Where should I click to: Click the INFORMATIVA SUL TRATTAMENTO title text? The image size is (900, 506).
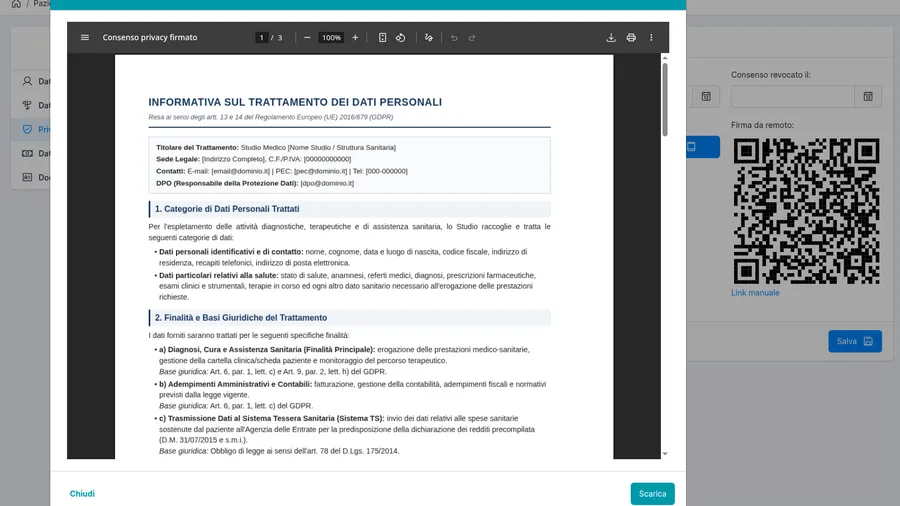(x=295, y=102)
